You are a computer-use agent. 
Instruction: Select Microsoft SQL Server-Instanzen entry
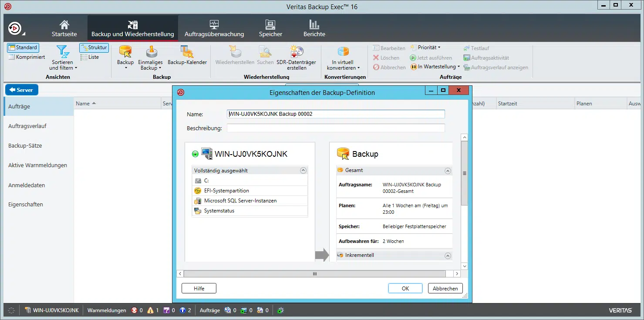pyautogui.click(x=250, y=201)
